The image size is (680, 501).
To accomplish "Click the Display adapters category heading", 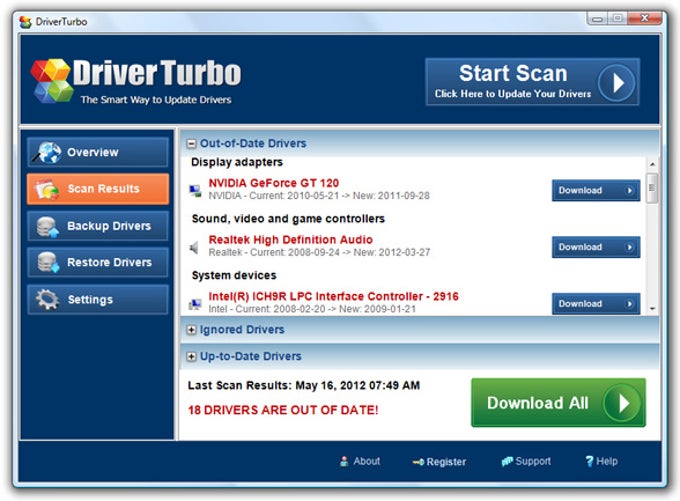I will pos(237,162).
